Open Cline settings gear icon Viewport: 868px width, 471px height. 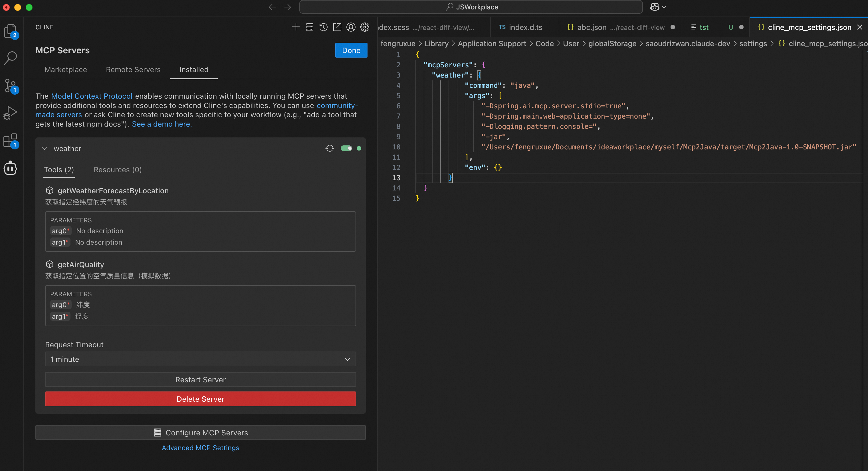click(365, 27)
